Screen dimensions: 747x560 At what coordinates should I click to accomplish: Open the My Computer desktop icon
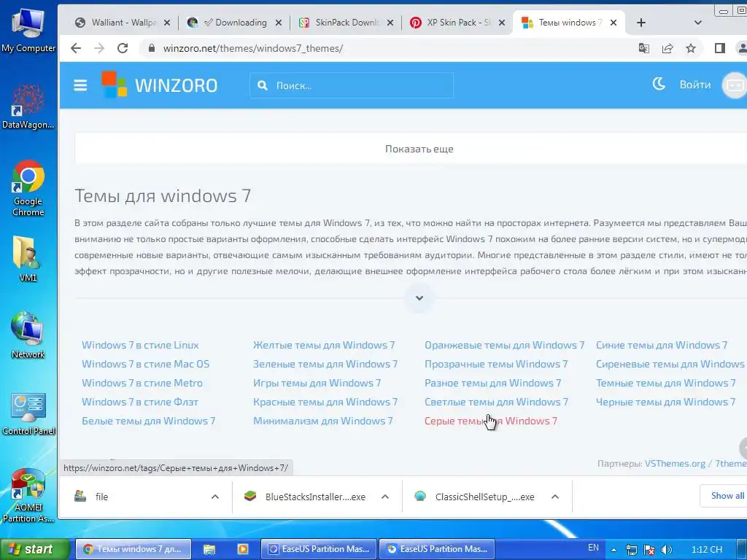(x=28, y=31)
